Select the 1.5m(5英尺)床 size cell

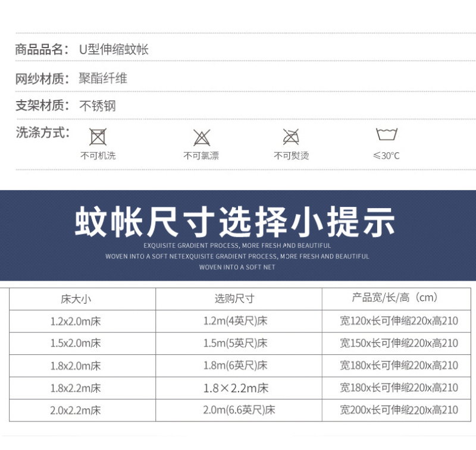pyautogui.click(x=235, y=343)
